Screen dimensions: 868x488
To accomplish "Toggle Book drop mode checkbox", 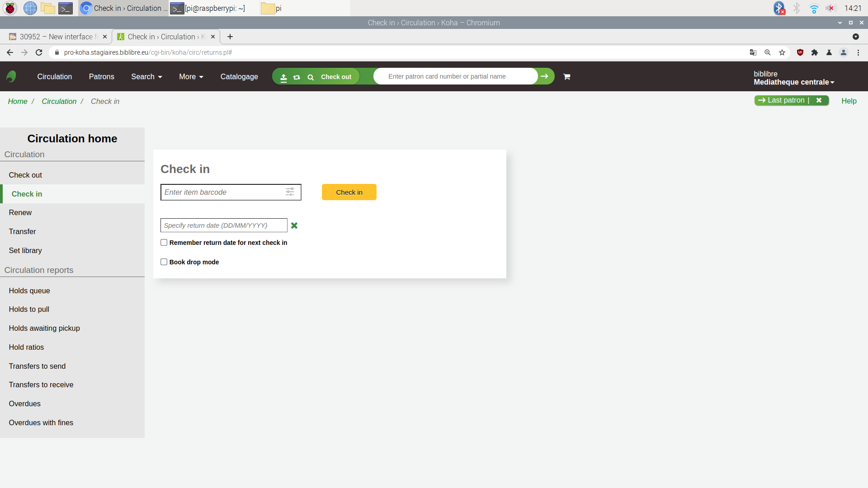I will 164,262.
